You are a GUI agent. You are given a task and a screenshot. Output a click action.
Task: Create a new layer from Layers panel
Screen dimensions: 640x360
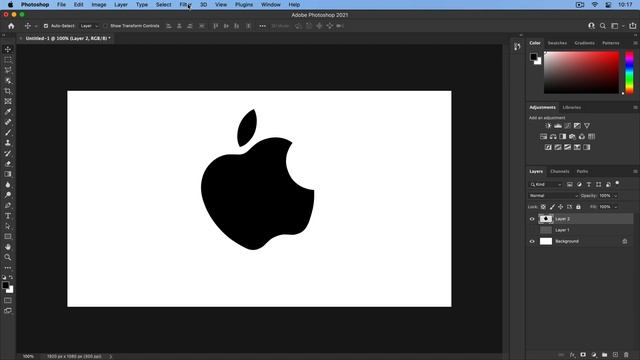[616, 355]
